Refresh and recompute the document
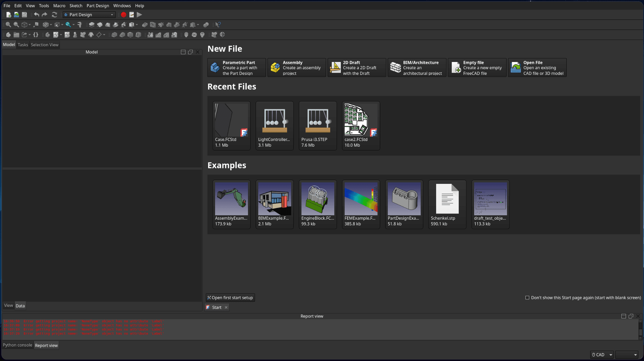This screenshot has height=361, width=644. 54,15
